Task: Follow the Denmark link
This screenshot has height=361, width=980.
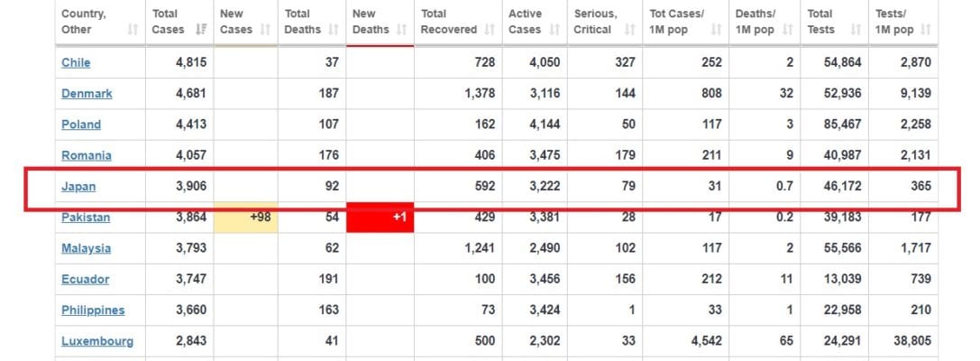Action: 87,93
